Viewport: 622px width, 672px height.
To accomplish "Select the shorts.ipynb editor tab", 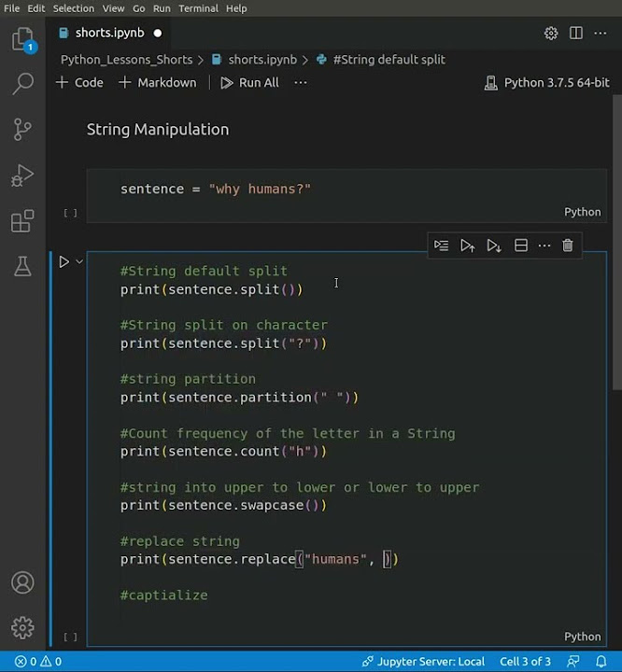I will [109, 33].
